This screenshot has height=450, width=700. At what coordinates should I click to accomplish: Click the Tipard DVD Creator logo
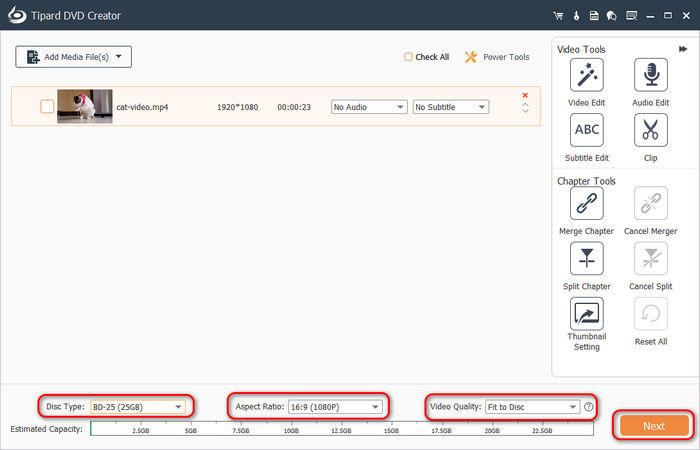[x=17, y=15]
